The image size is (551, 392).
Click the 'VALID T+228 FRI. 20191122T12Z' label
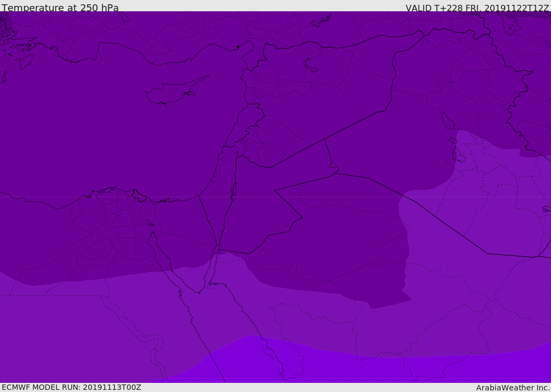477,8
